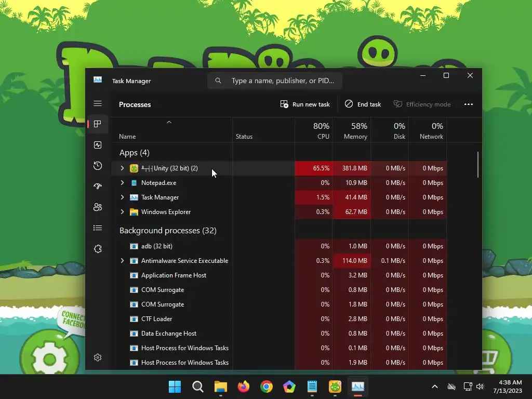Viewport: 532px width, 399px height.
Task: Click Run new task
Action: [x=305, y=104]
